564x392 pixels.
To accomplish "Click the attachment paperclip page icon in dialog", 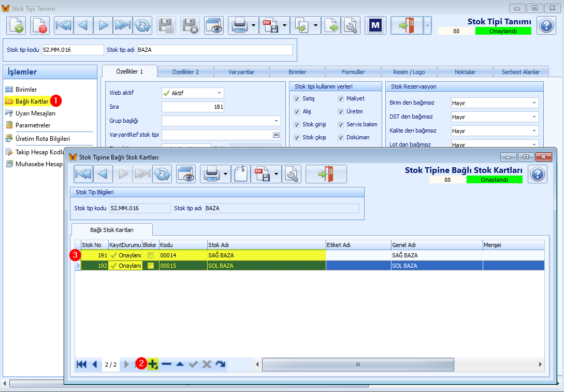I will pyautogui.click(x=241, y=174).
